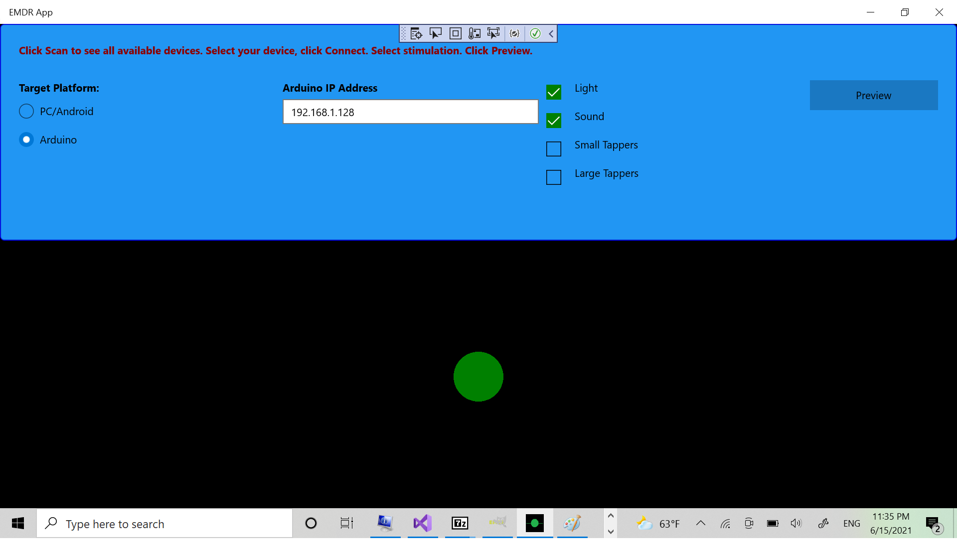Enable Small Tappers stimulation
Viewport: 957px width, 560px height.
554,148
